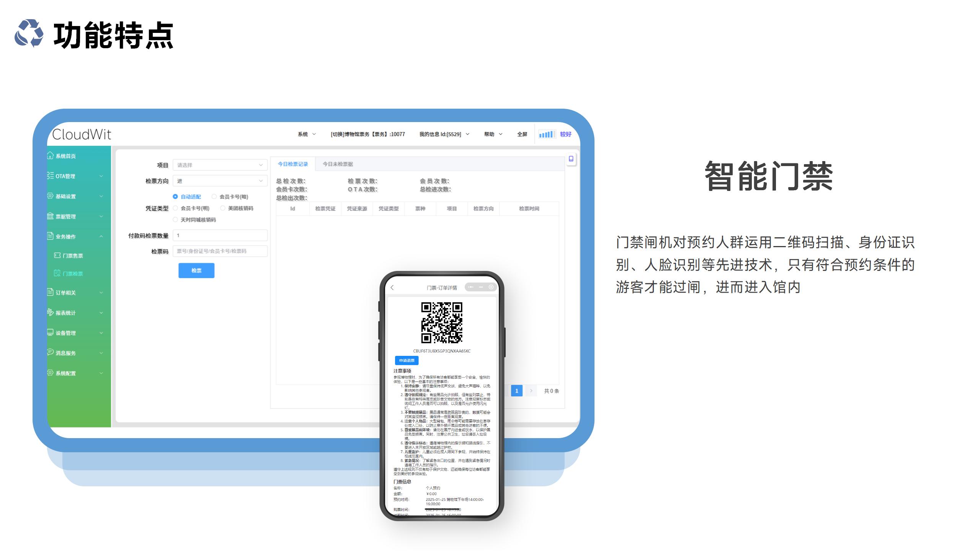Expand 报表统计 chevron in sidebar
Image resolution: width=980 pixels, height=551 pixels.
coord(101,313)
